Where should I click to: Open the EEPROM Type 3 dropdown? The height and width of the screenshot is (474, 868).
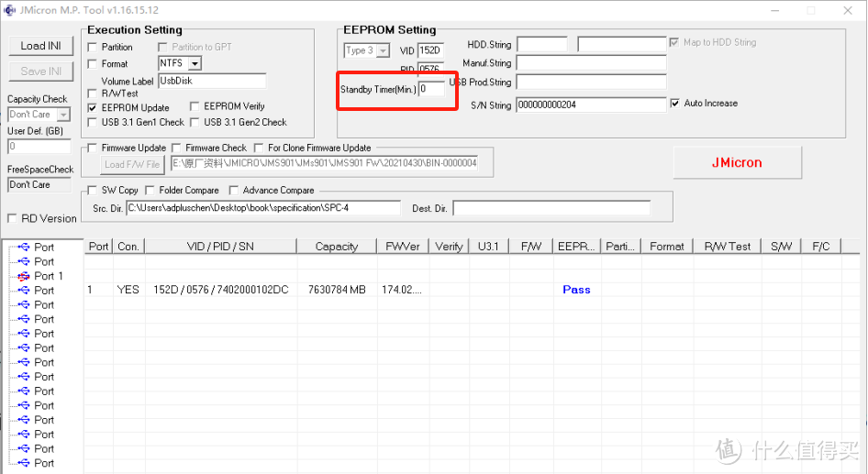[383, 51]
